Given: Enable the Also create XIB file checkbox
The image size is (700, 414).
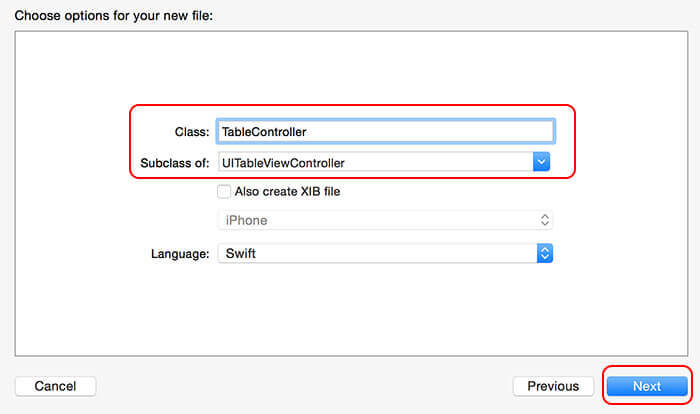Looking at the screenshot, I should tap(224, 191).
